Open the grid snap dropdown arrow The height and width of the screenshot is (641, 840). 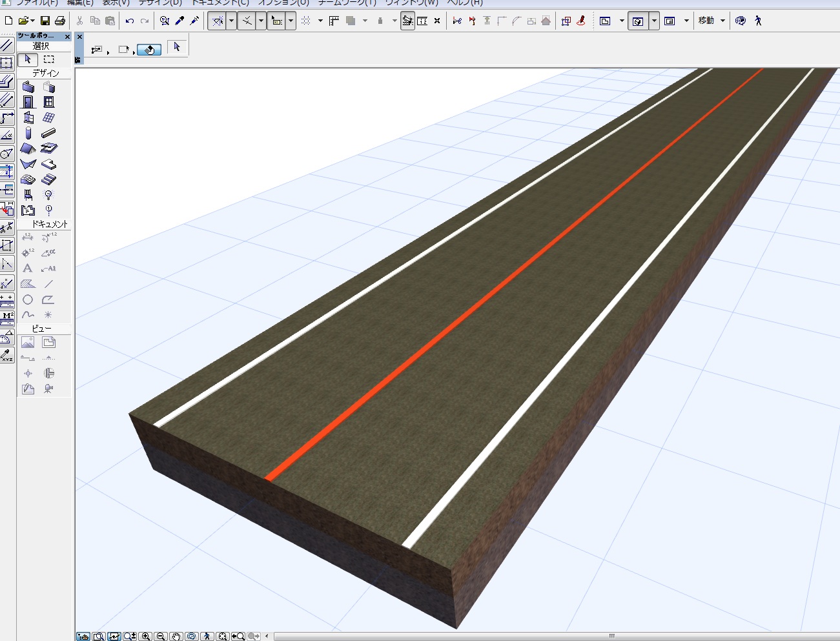320,21
